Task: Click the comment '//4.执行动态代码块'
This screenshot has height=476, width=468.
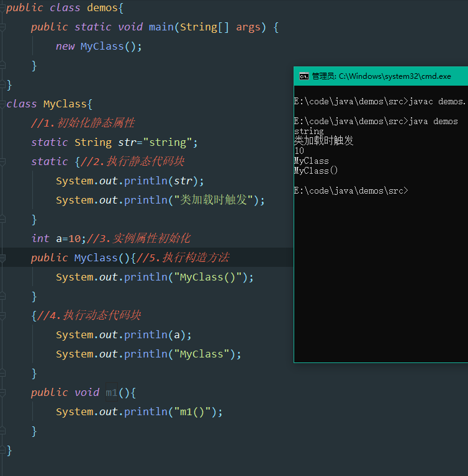Action: pyautogui.click(x=89, y=316)
